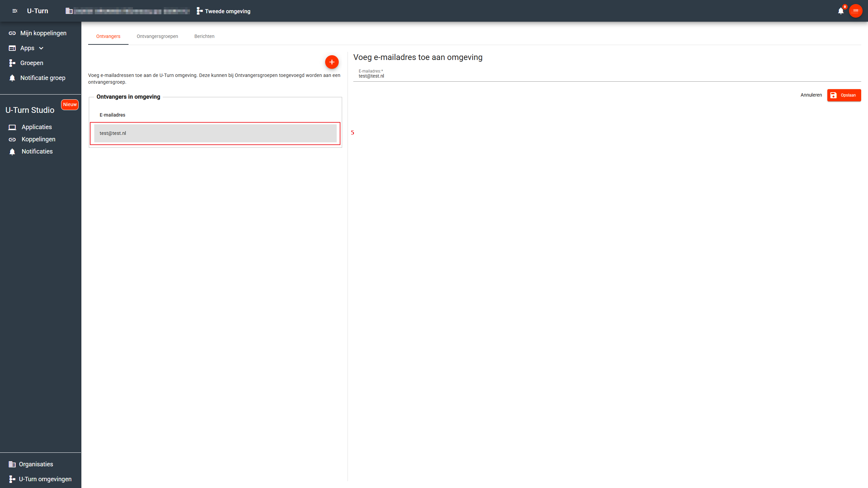Viewport: 868px width, 488px height.
Task: Click the Organisaties building icon
Action: click(12, 464)
